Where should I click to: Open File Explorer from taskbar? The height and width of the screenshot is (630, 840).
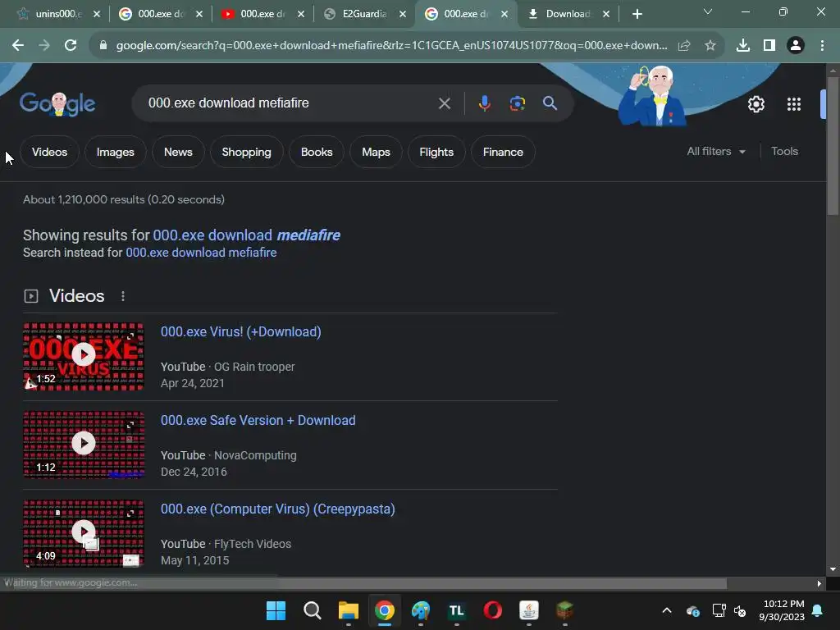348,610
